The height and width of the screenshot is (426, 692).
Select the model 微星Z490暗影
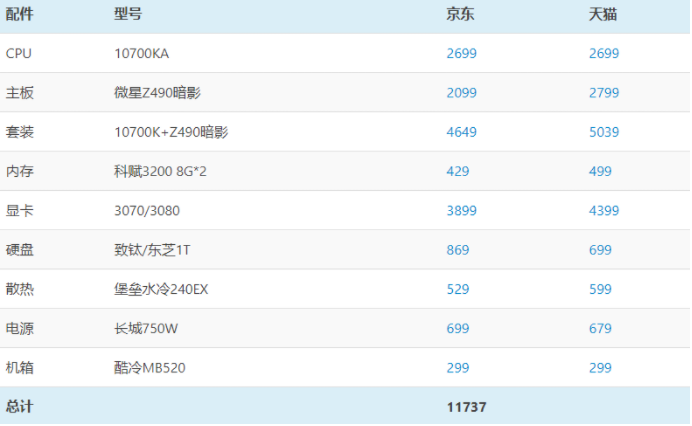point(158,93)
